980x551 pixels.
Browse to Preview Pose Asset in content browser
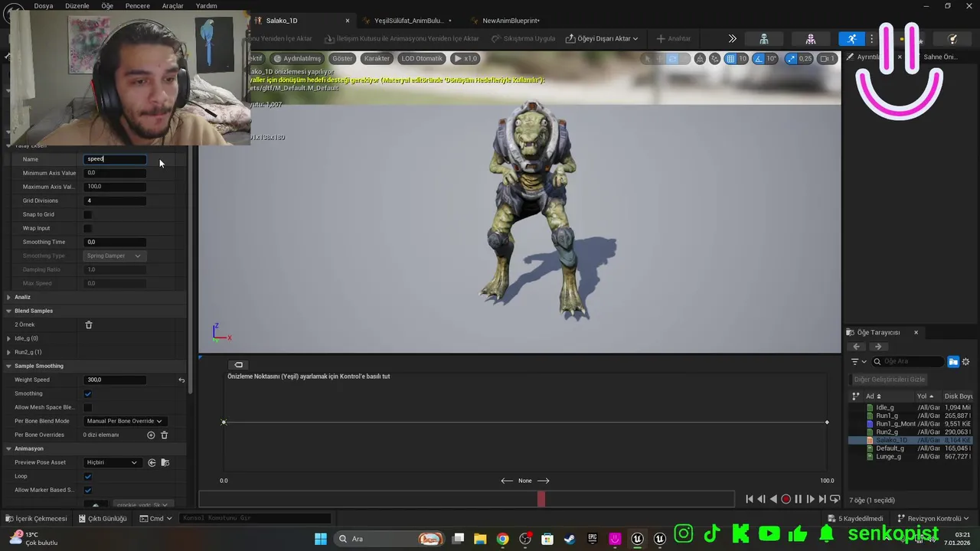(x=165, y=462)
